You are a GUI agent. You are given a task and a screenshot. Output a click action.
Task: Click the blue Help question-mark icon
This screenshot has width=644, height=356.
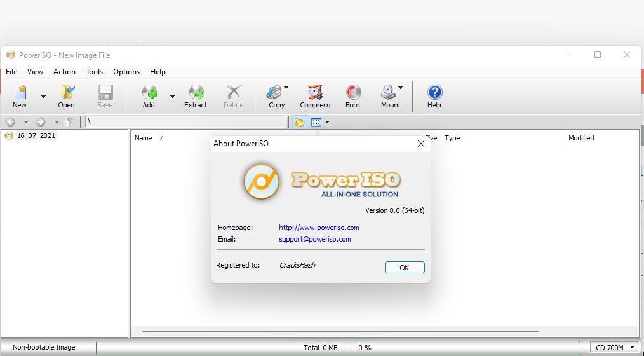434,92
